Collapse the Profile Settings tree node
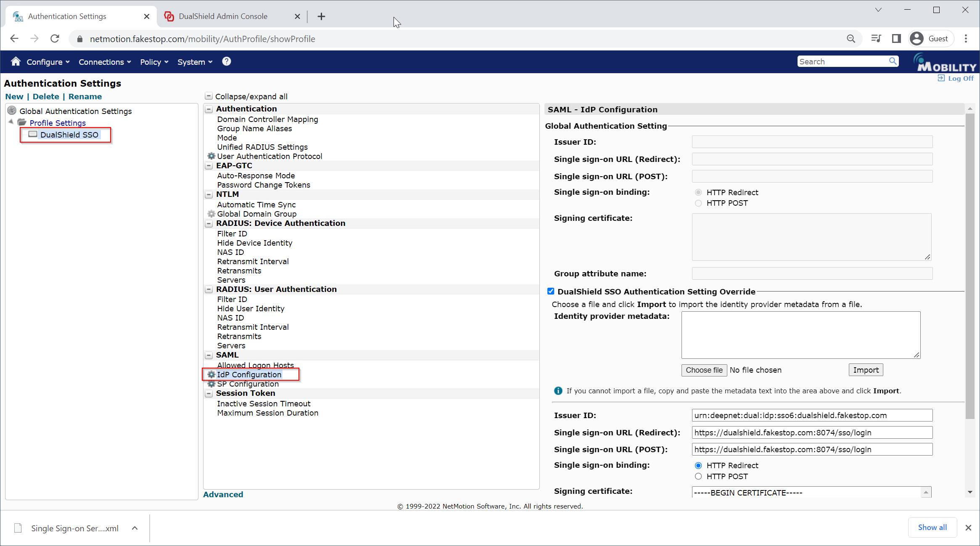Viewport: 980px width, 546px height. point(11,122)
